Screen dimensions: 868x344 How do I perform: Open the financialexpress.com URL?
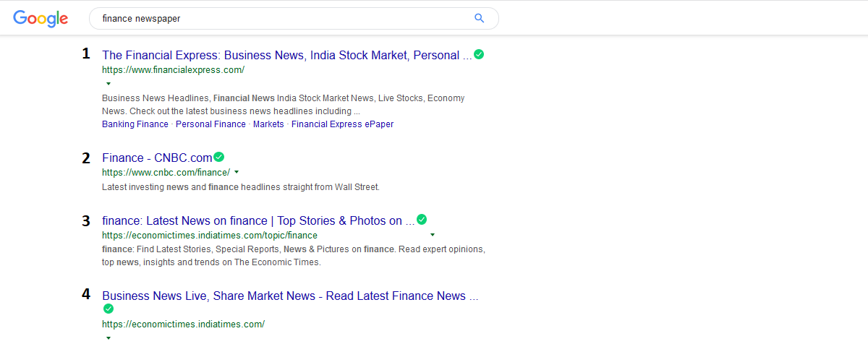[x=173, y=70]
